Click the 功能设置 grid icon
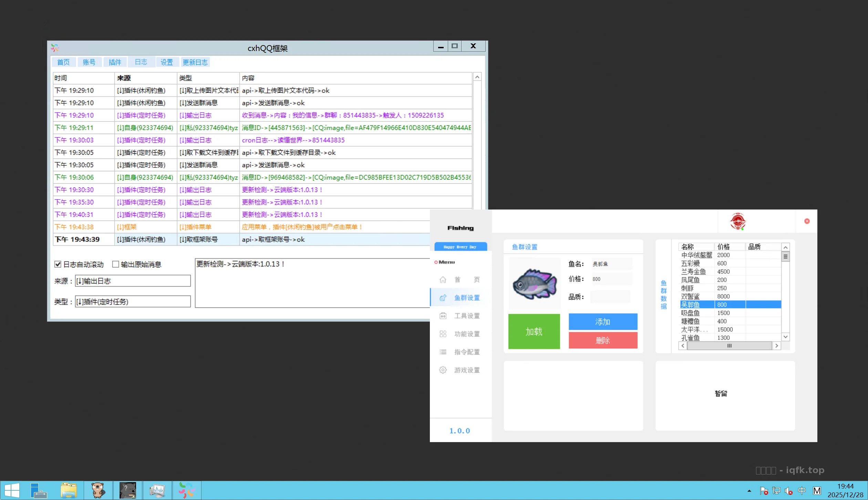868x500 pixels. [443, 334]
